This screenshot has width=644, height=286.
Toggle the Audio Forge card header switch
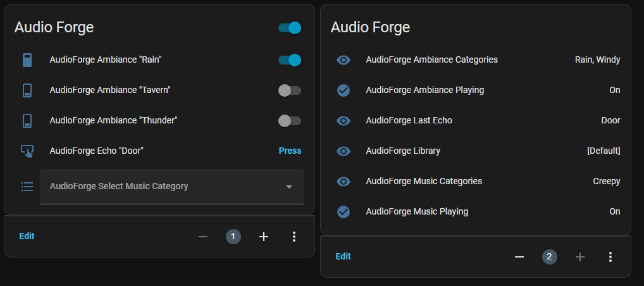click(x=290, y=28)
